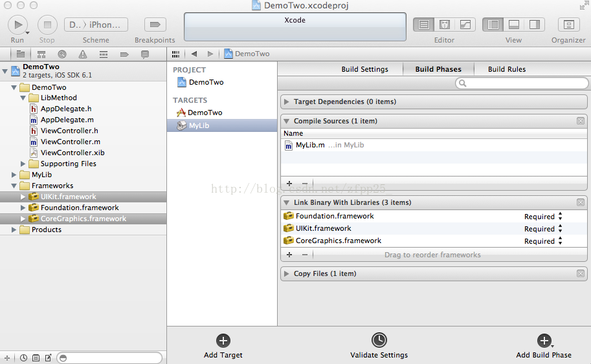Delete the Copy Files build phase
This screenshot has width=591, height=364.
pos(581,273)
